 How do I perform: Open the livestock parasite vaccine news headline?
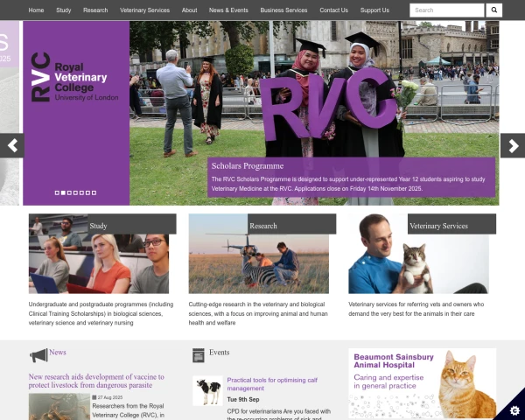pos(96,381)
